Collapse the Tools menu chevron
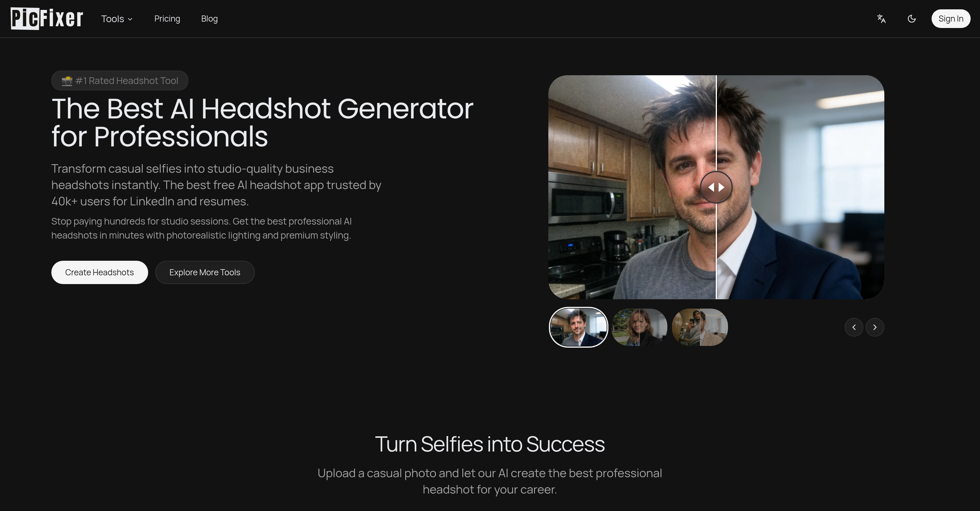 pos(130,19)
